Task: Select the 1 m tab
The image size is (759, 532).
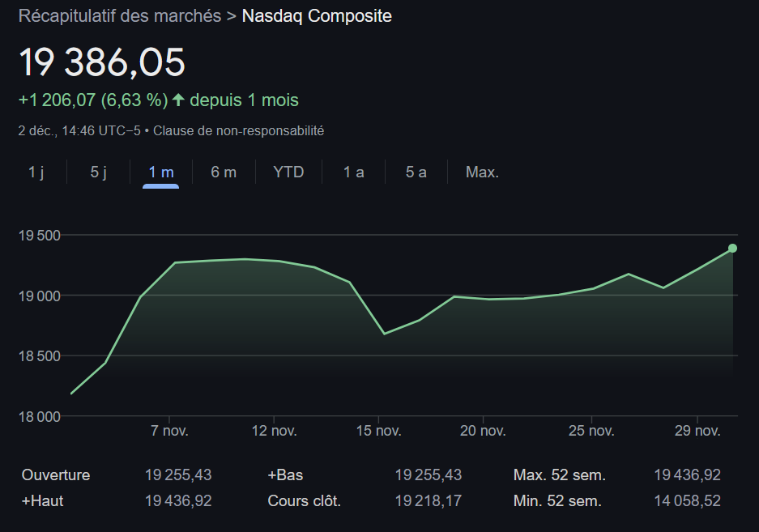Action: [x=160, y=172]
